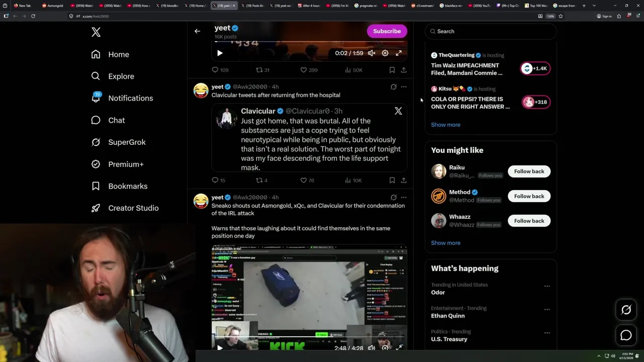Viewport: 644px width, 362px height.
Task: Open Notifications in sidebar
Action: [x=122, y=98]
